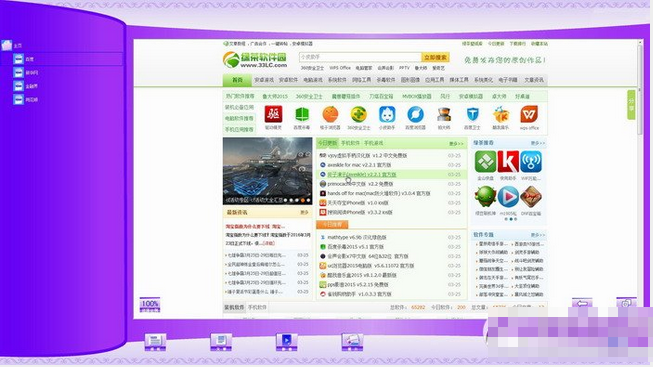
Task: Open 'avmkle for mac v2.2.1' list entry
Action: (359, 165)
